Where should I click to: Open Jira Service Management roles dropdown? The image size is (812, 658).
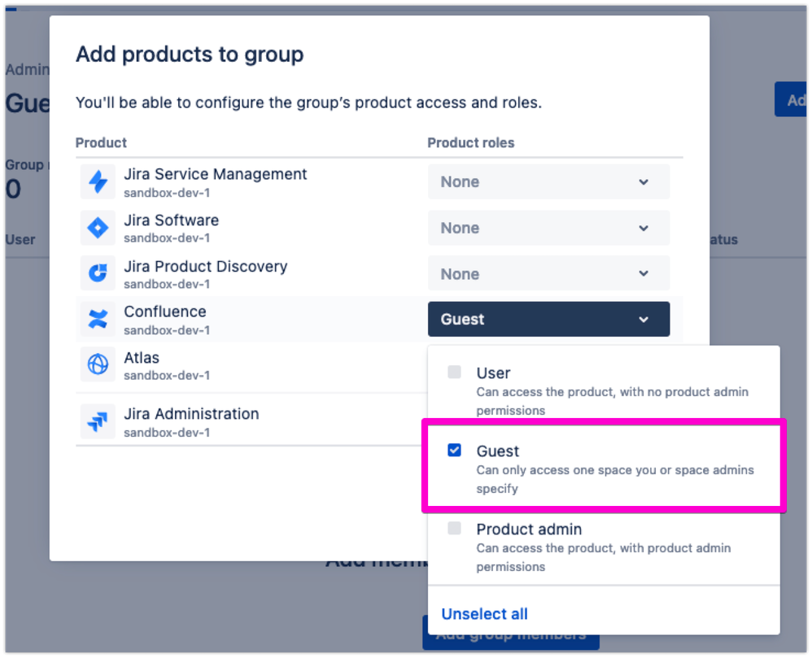[x=548, y=181]
